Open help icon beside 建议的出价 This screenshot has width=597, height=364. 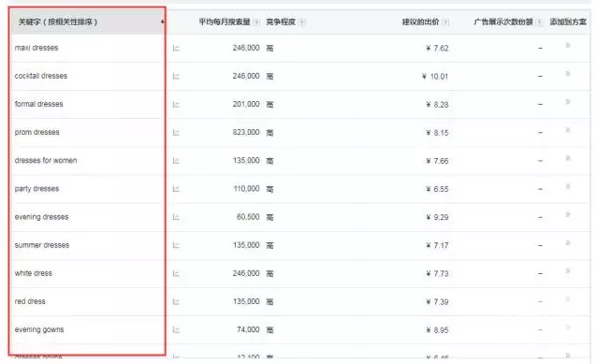(445, 22)
